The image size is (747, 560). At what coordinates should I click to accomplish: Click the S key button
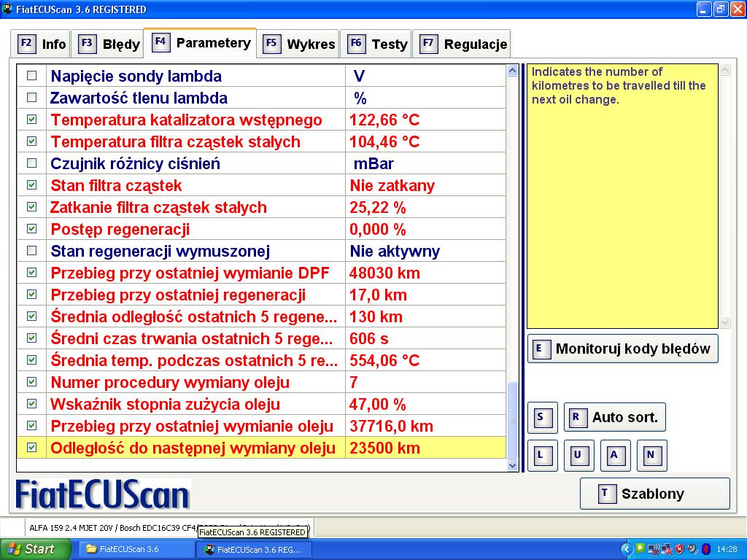[542, 417]
